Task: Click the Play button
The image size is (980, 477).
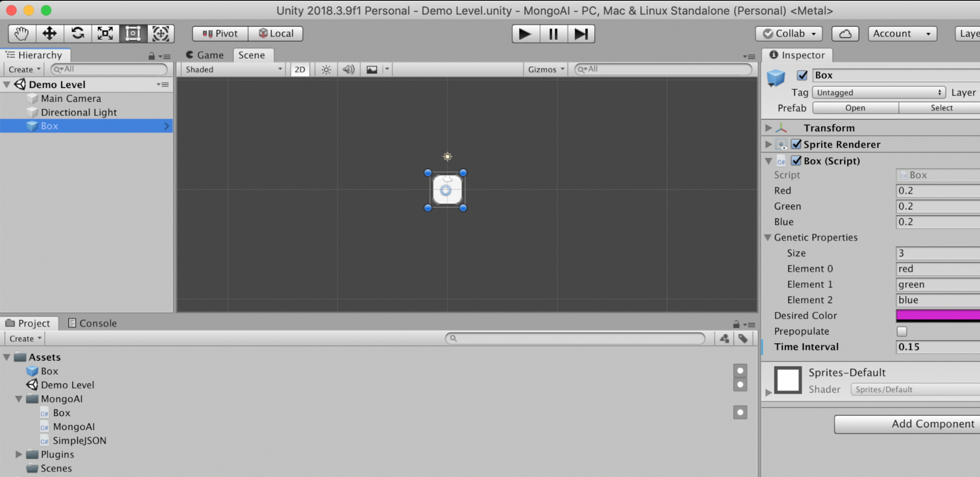Action: click(x=525, y=34)
